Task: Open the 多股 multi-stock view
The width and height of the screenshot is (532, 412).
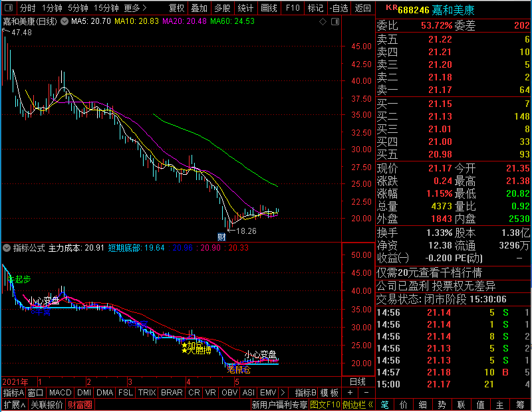Action: (x=222, y=8)
